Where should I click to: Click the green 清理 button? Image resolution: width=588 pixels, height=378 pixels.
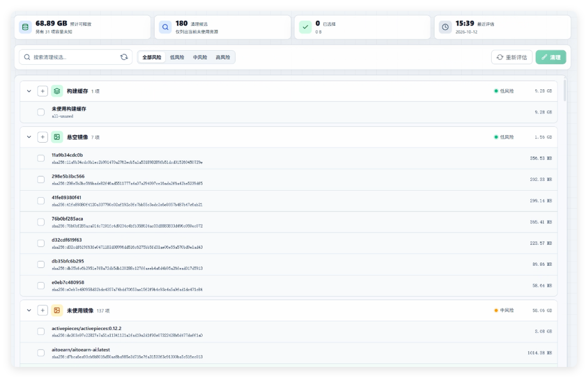coord(550,57)
